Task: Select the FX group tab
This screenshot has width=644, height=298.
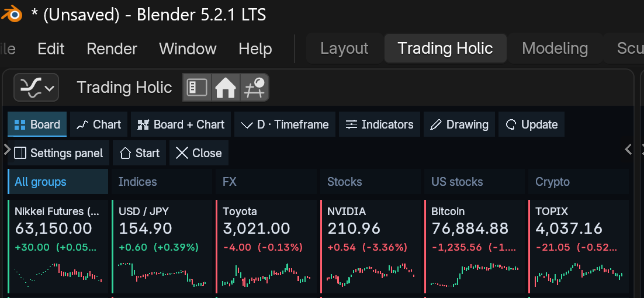Action: [266, 181]
